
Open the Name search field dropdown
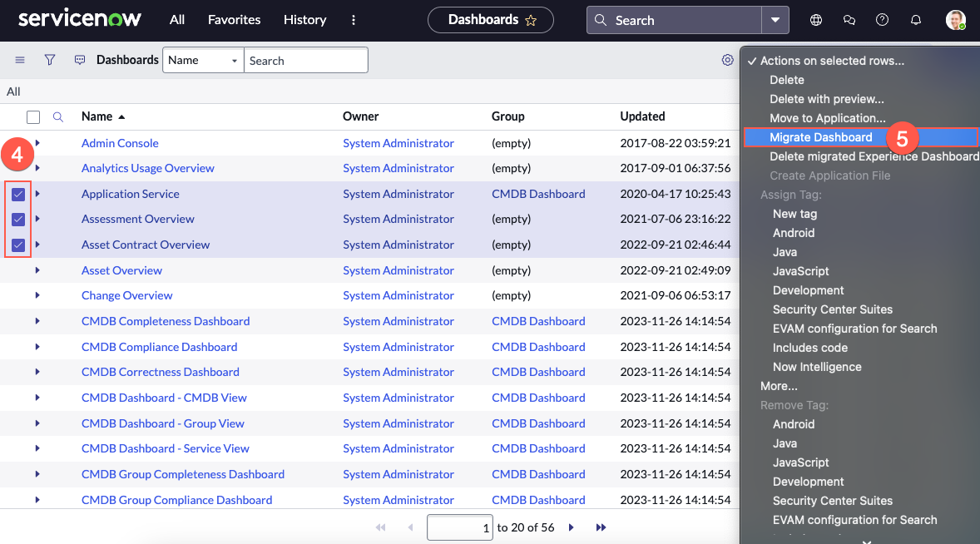[x=203, y=61]
